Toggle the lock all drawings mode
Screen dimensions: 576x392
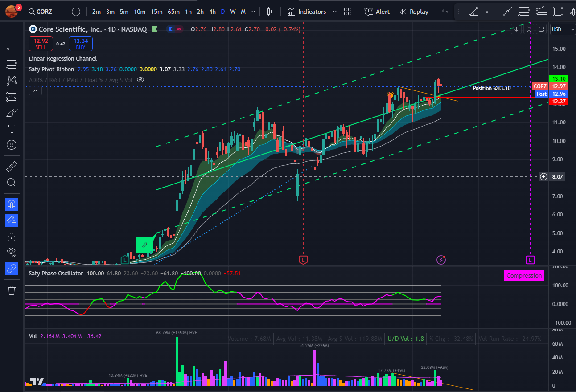(11, 237)
